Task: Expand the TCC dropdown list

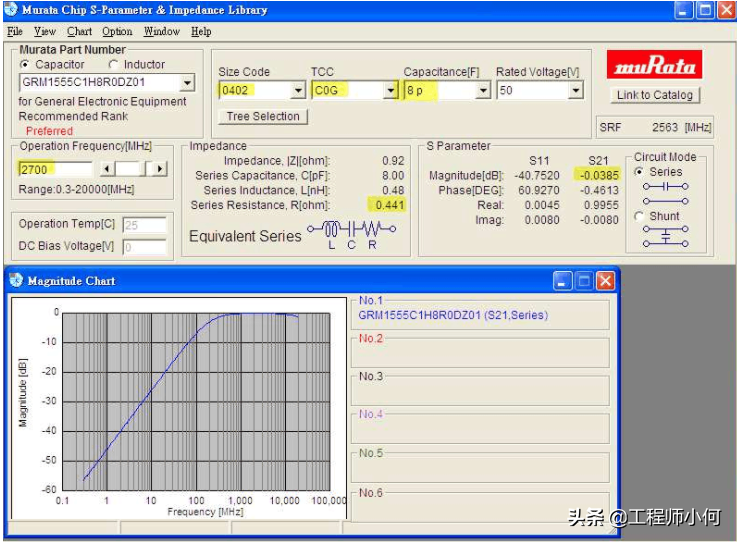Action: [390, 91]
